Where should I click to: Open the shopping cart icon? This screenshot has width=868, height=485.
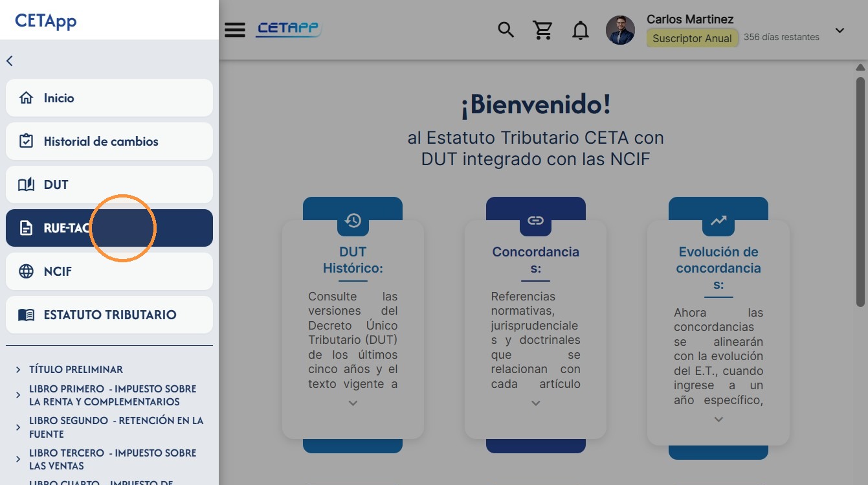tap(542, 30)
